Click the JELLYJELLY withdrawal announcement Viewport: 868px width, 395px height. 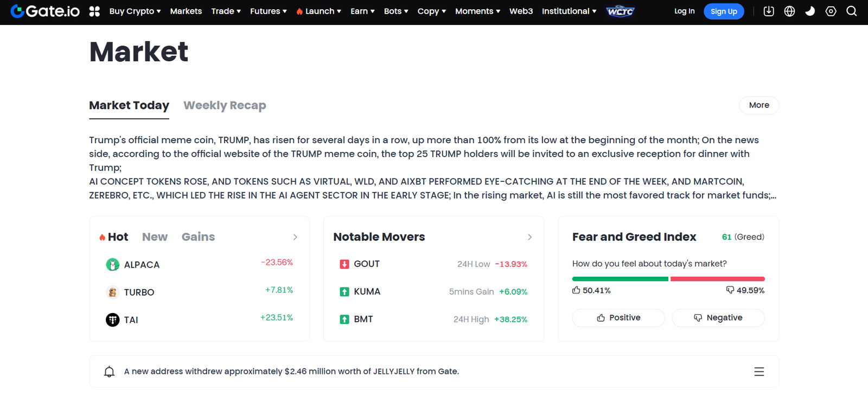click(x=291, y=372)
